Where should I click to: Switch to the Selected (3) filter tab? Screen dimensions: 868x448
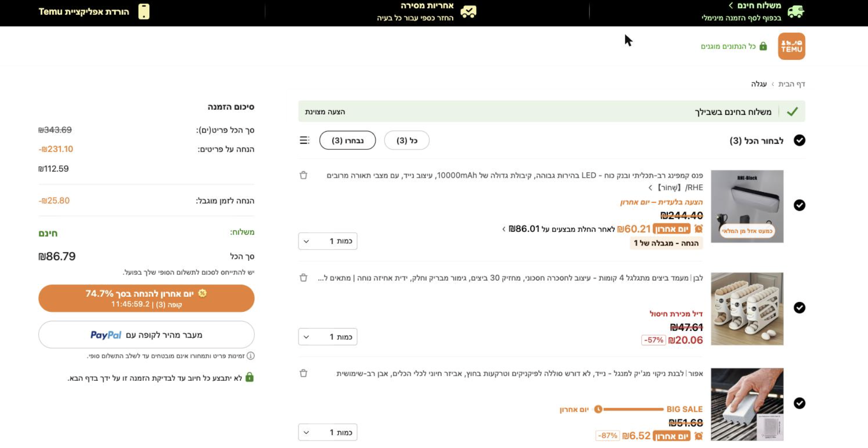[x=347, y=140]
